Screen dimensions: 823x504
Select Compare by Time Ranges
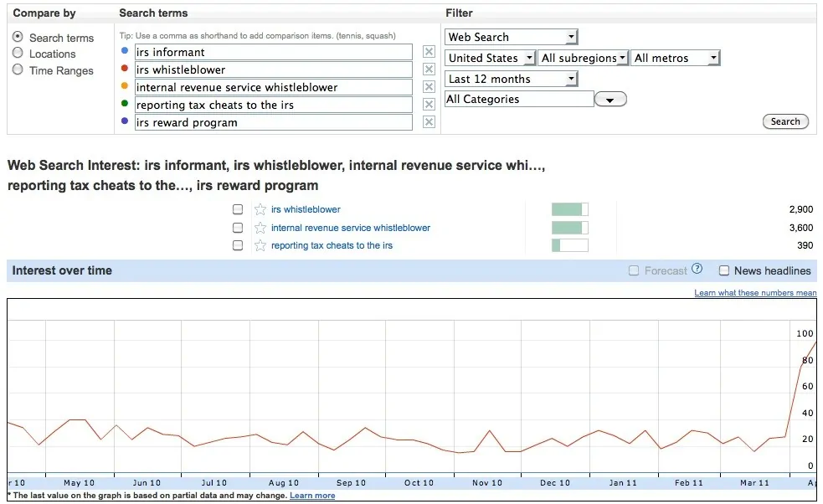(x=18, y=69)
